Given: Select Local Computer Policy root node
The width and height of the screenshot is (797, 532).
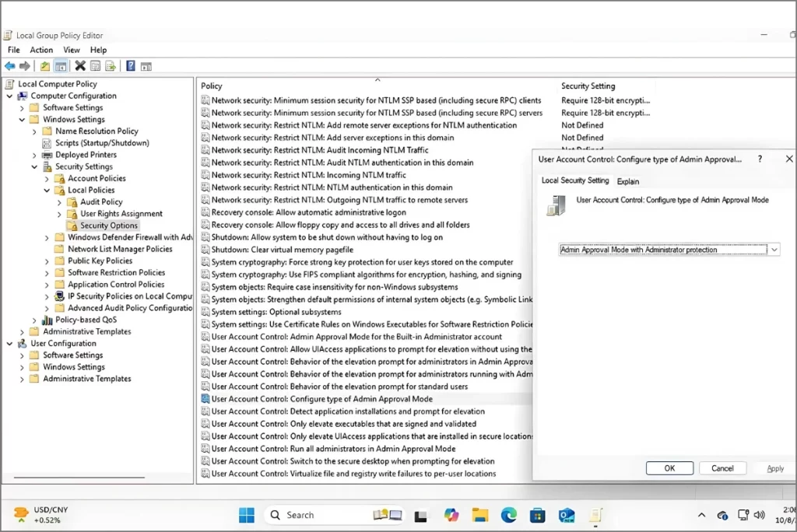Looking at the screenshot, I should pyautogui.click(x=57, y=84).
